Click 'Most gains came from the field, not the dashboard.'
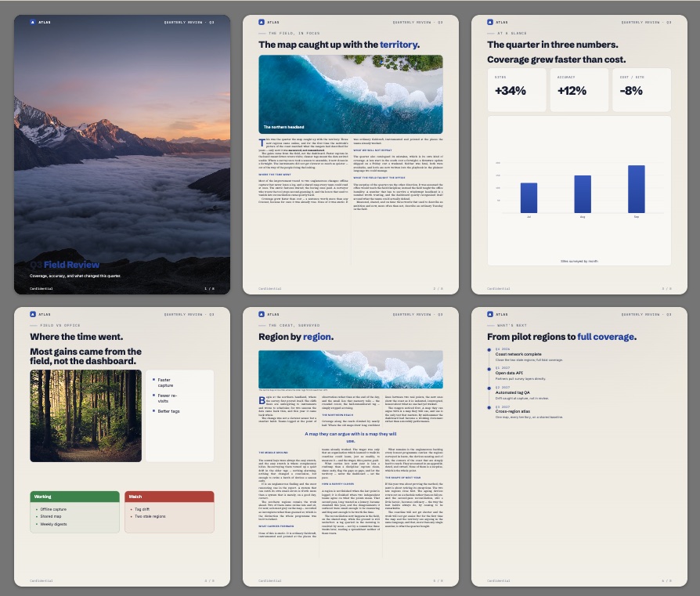Image resolution: width=700 pixels, height=596 pixels. [x=85, y=356]
